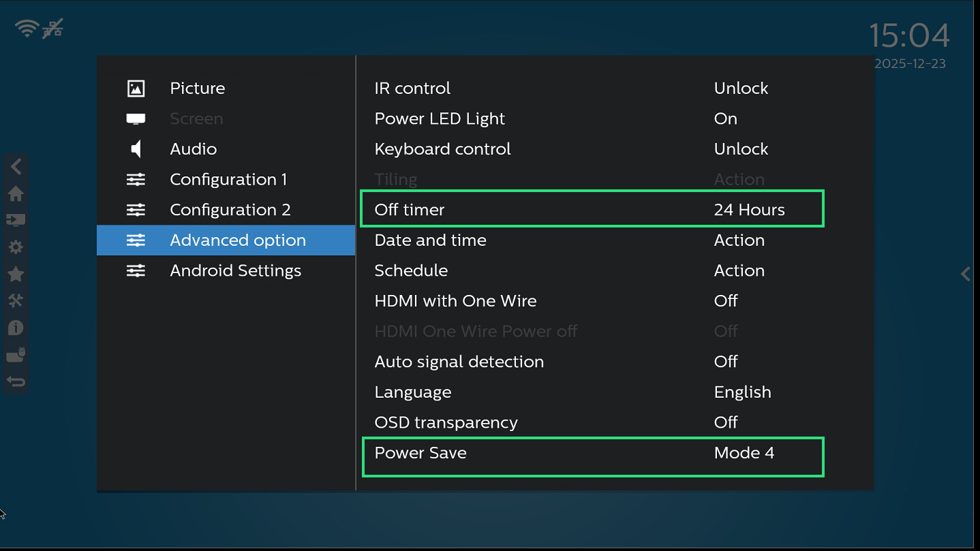The height and width of the screenshot is (551, 980).
Task: Change the Language English value
Action: [x=742, y=392]
